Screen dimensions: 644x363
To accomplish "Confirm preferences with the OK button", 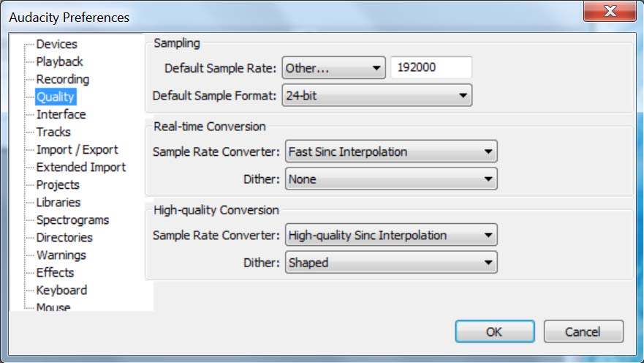I will [x=494, y=332].
